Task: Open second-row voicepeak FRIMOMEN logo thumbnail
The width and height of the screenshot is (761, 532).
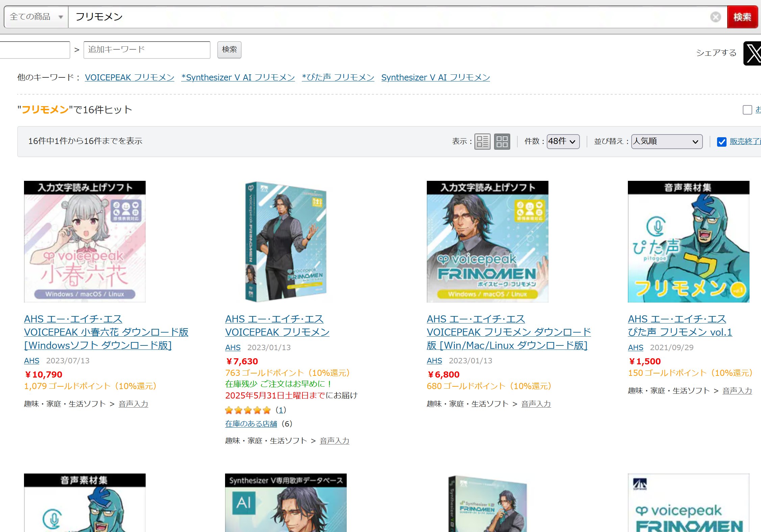Action: [688, 503]
